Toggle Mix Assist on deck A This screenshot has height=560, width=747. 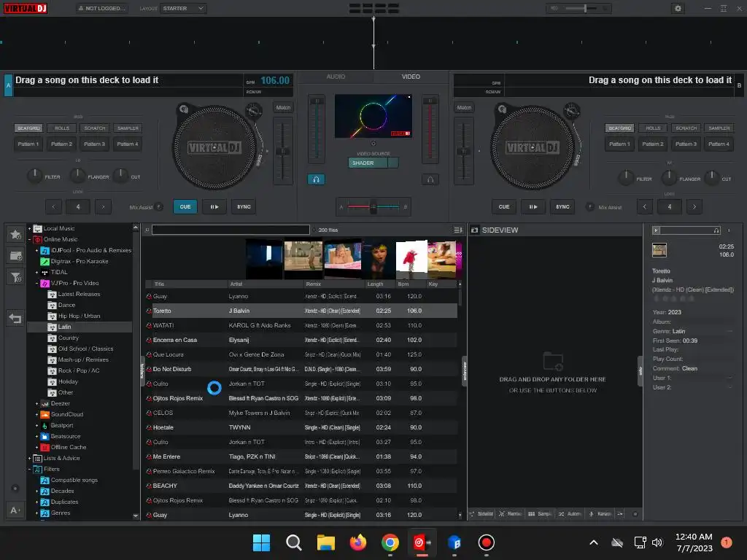click(x=159, y=206)
